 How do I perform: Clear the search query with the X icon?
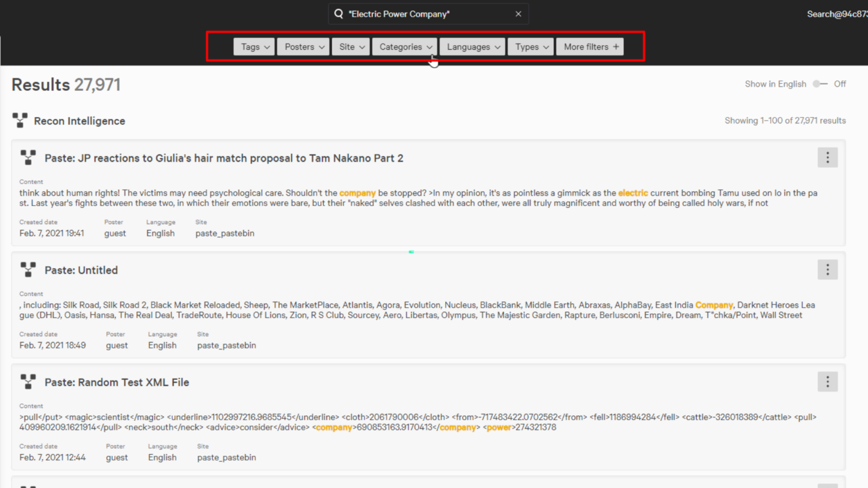tap(518, 14)
